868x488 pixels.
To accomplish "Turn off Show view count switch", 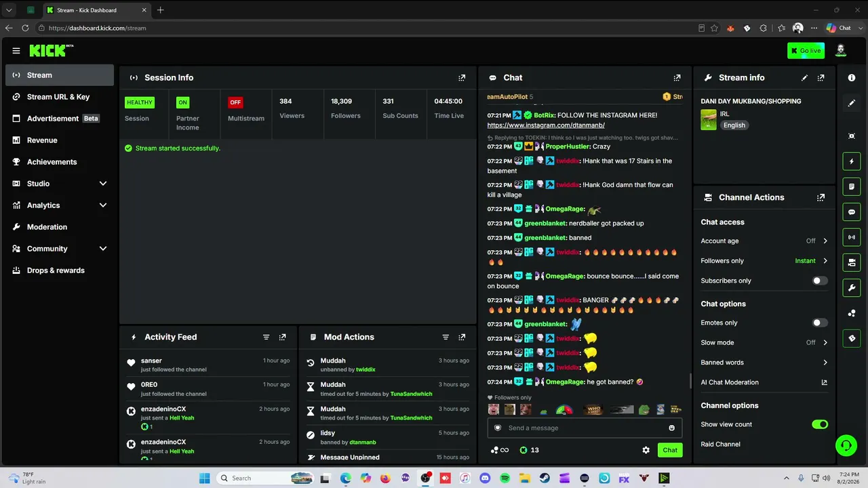I will 820,425.
